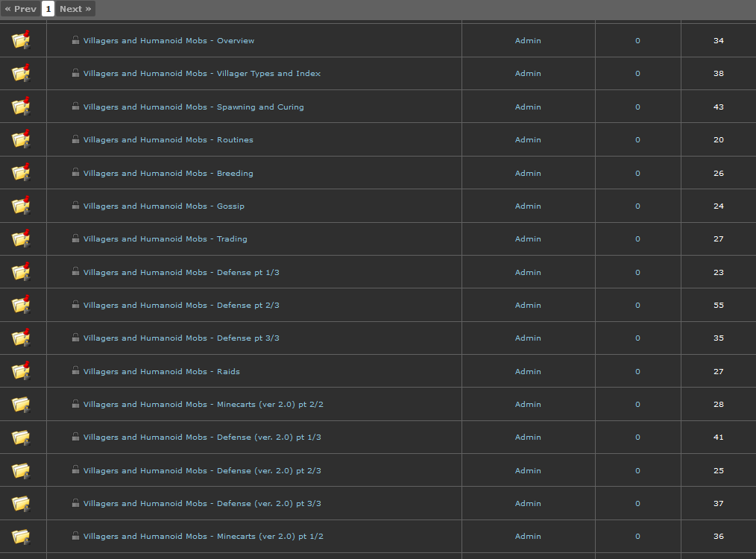The height and width of the screenshot is (559, 756).
Task: Select page 1 in pagination
Action: [x=48, y=9]
